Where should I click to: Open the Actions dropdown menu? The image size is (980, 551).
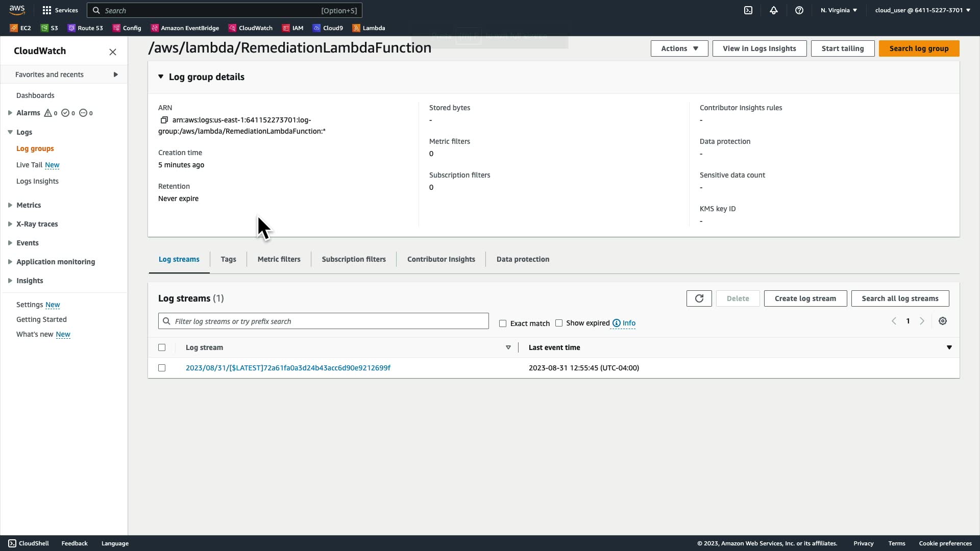pos(679,48)
